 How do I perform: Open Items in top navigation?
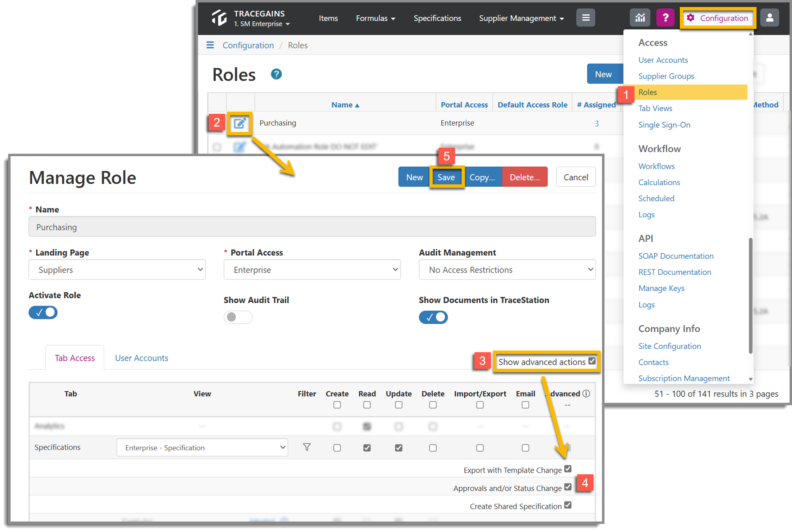click(x=328, y=18)
